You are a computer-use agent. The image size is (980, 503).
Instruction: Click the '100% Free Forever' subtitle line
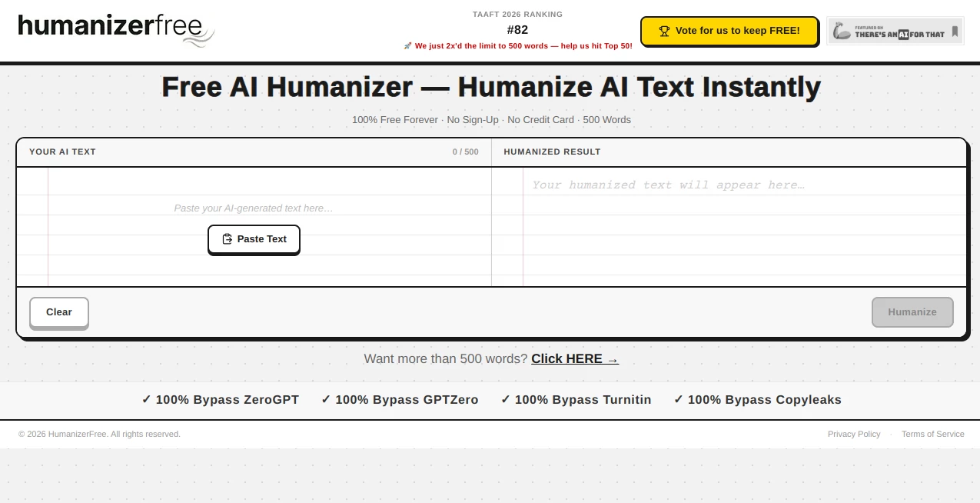pyautogui.click(x=491, y=120)
